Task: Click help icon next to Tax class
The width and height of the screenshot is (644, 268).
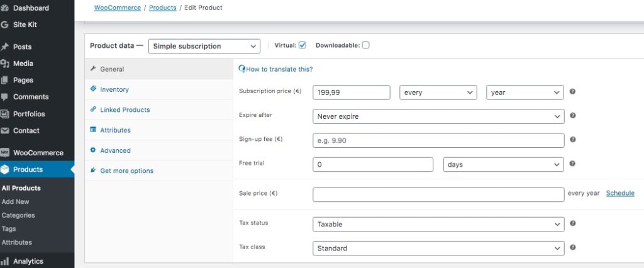Action: [x=572, y=247]
